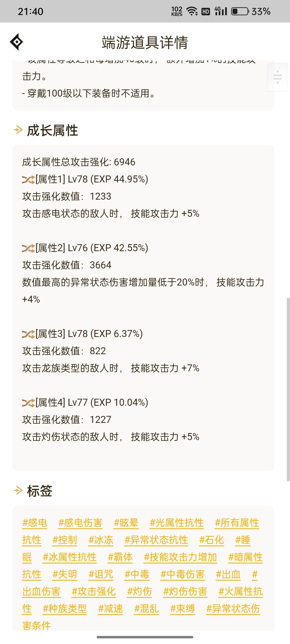
Task: Tap the arrow icon before 成长属性
Action: click(x=18, y=130)
